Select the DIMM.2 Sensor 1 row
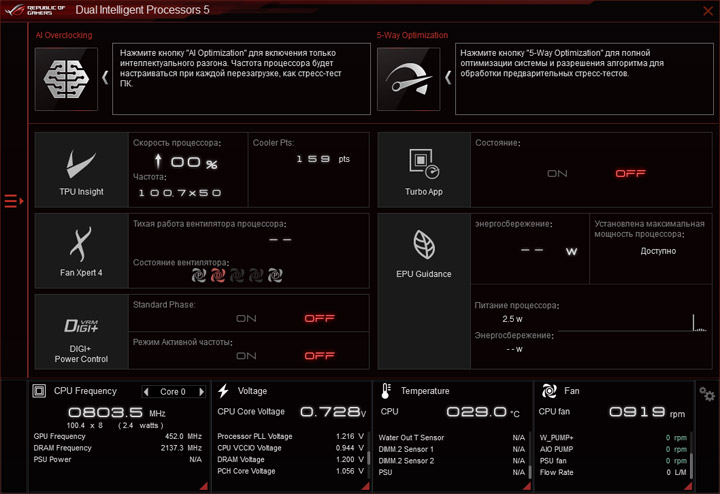720x494 pixels. click(x=452, y=449)
